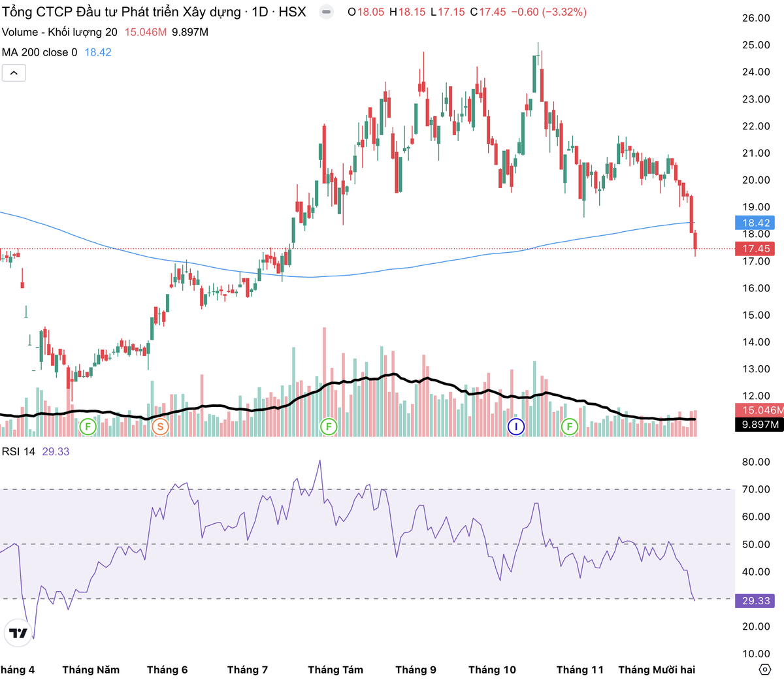Open the F event marker near Tháng 11
784x680 pixels.
pyautogui.click(x=570, y=427)
